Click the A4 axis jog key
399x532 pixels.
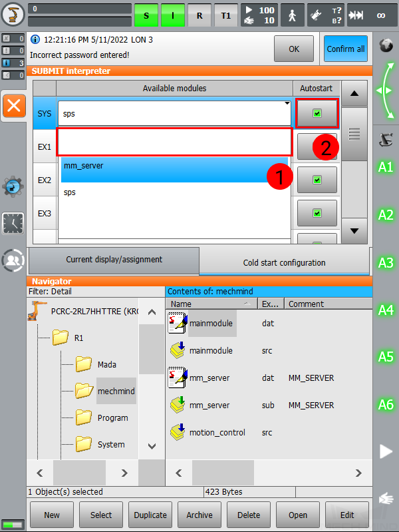(x=386, y=310)
